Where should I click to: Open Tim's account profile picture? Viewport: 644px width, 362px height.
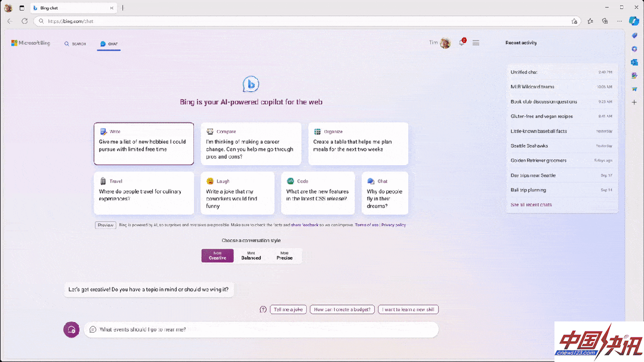pyautogui.click(x=445, y=43)
